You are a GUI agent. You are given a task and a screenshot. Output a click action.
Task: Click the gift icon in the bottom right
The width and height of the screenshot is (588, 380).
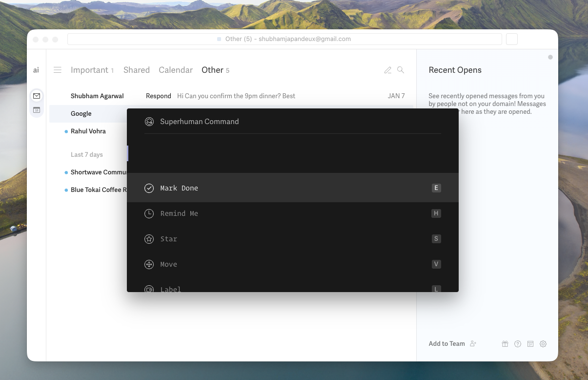pyautogui.click(x=505, y=344)
